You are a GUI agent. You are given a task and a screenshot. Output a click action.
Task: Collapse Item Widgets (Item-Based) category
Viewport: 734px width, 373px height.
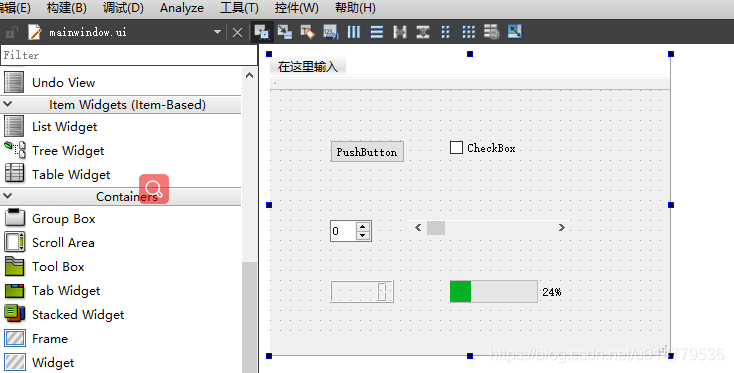8,104
